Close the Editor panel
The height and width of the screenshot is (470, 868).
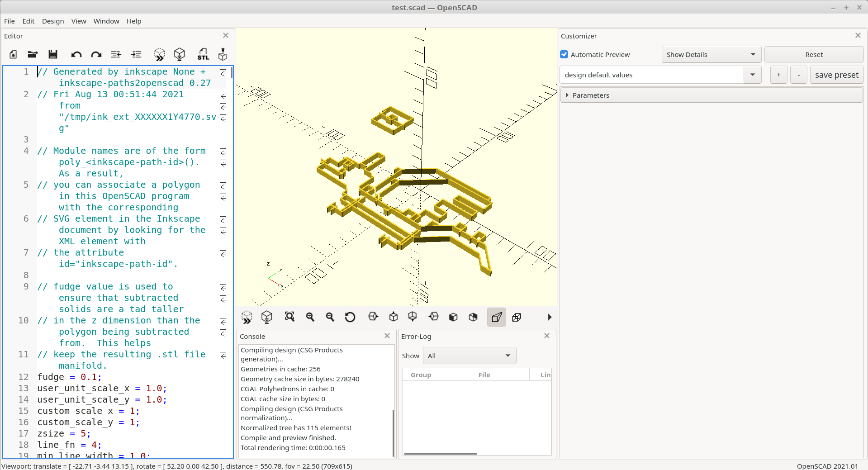[226, 35]
